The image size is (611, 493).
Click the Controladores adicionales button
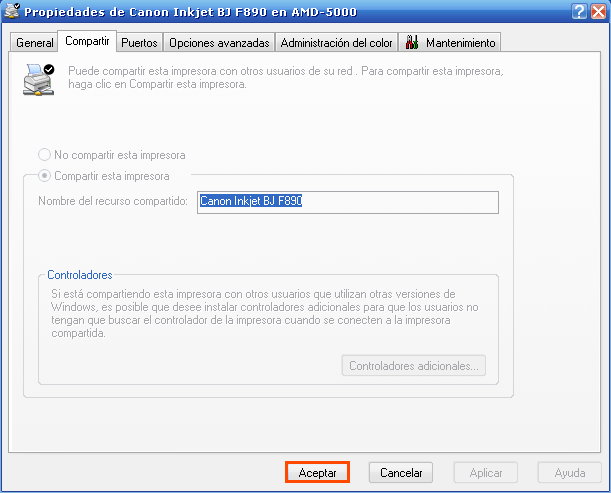tap(413, 366)
